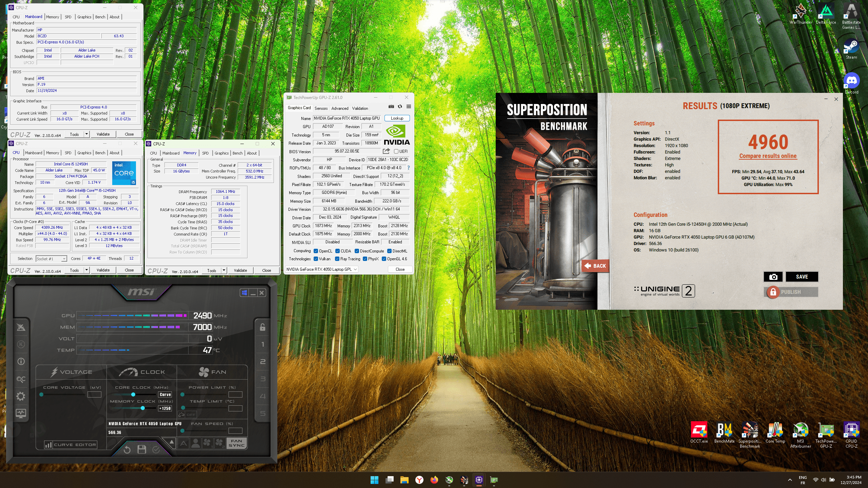This screenshot has height=488, width=868.
Task: Open Socket #1 selection dropdown in CPU-Z
Action: click(x=52, y=259)
